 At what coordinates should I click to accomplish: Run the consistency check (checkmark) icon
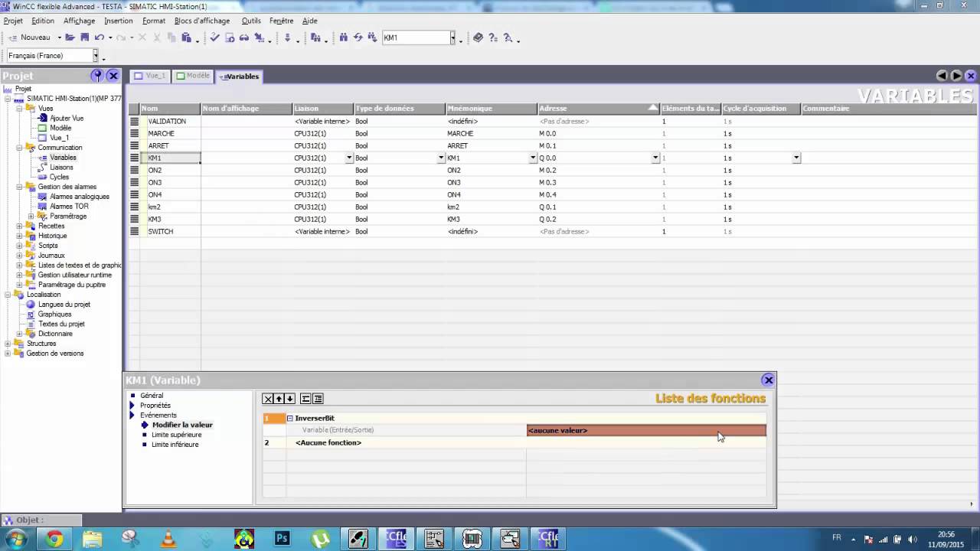[215, 37]
